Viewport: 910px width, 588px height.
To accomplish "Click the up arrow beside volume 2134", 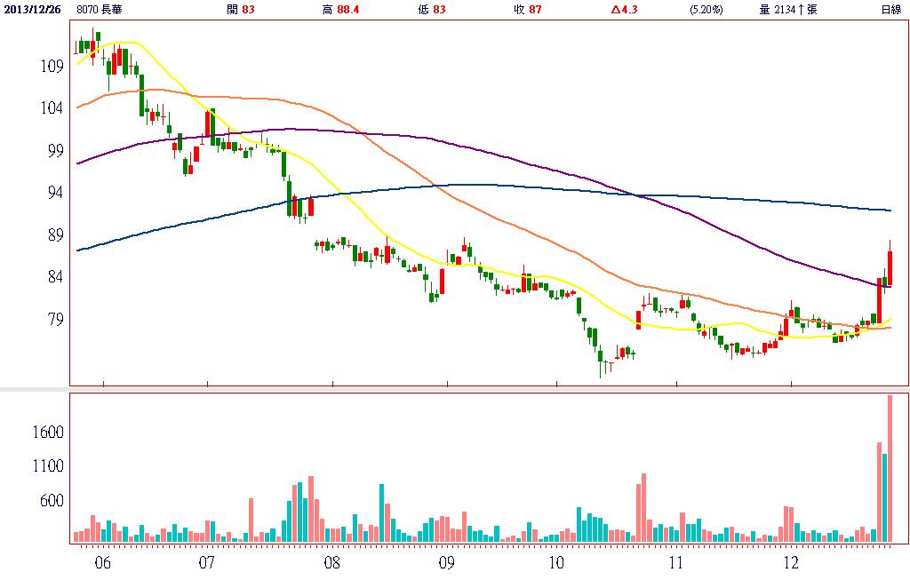I will click(801, 10).
